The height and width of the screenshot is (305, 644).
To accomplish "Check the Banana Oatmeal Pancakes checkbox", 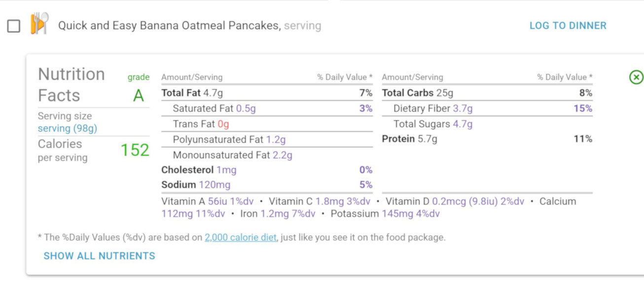I will point(14,26).
